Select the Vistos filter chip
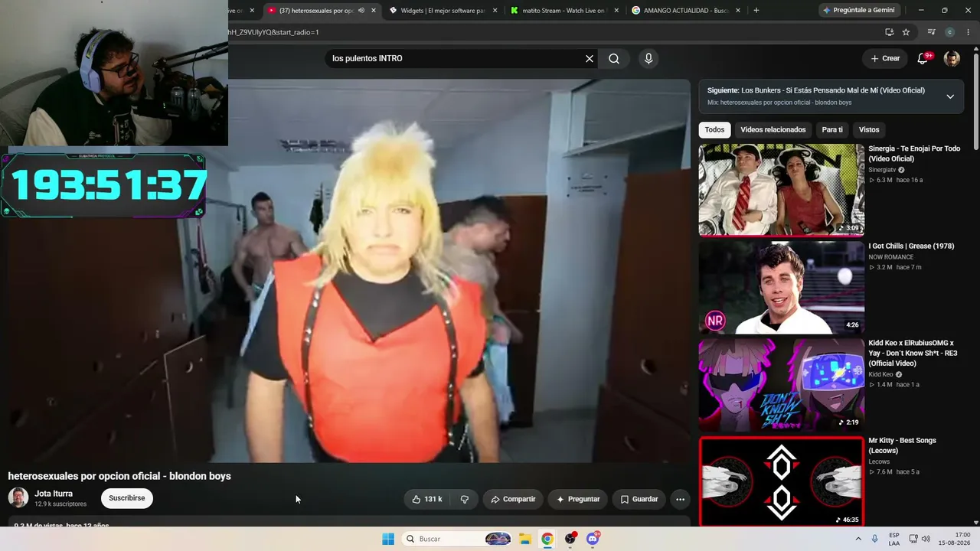The image size is (980, 551). [x=869, y=130]
